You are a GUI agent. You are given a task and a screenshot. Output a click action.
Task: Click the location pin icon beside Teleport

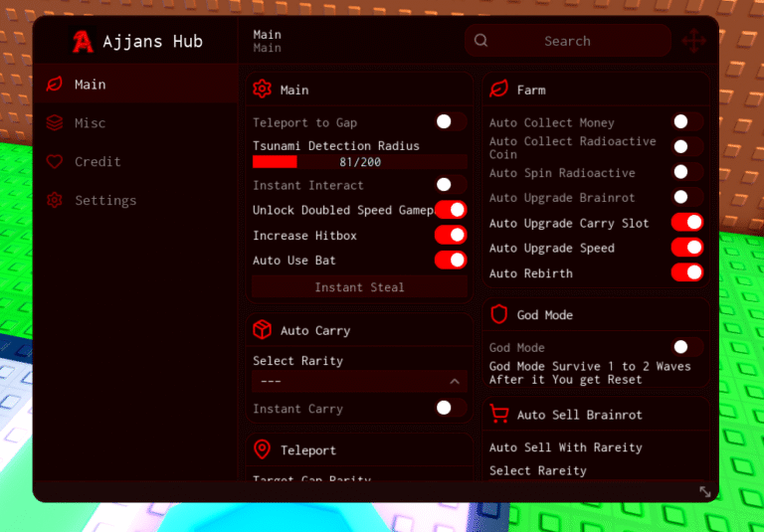click(263, 449)
